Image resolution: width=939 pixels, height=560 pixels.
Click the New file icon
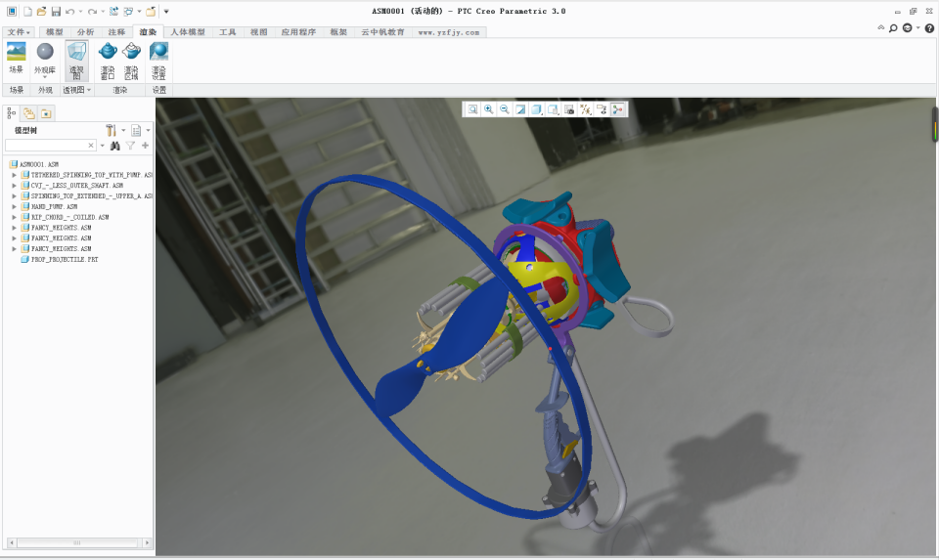(27, 12)
